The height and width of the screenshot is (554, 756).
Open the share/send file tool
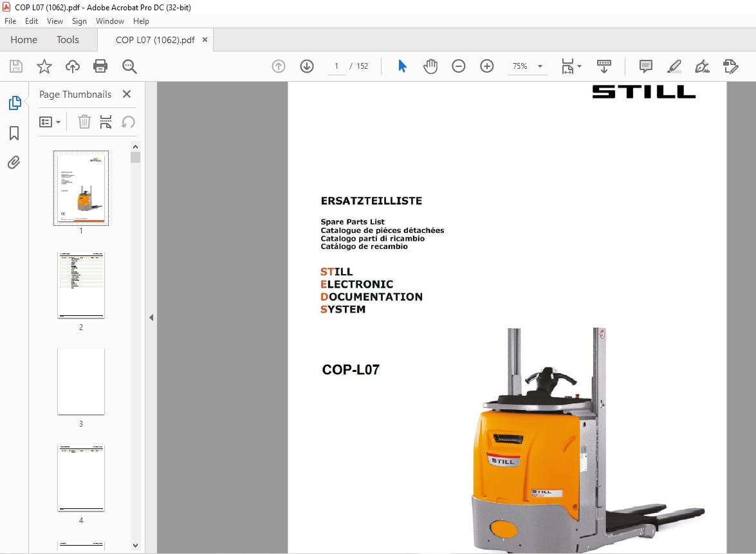point(730,66)
